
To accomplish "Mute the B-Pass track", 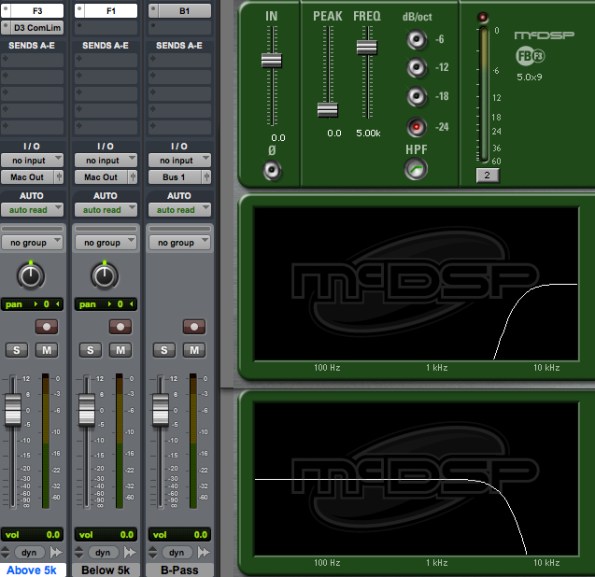I will [194, 350].
